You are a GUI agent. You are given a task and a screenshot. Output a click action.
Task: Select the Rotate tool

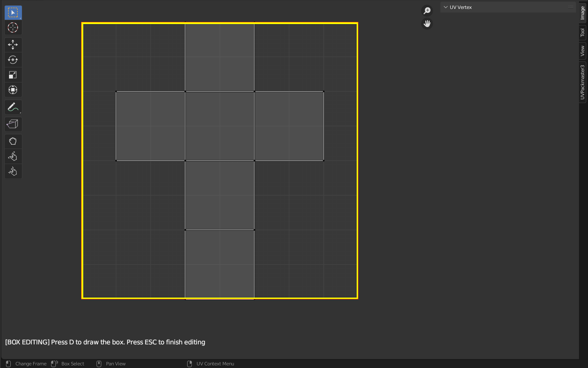point(13,60)
